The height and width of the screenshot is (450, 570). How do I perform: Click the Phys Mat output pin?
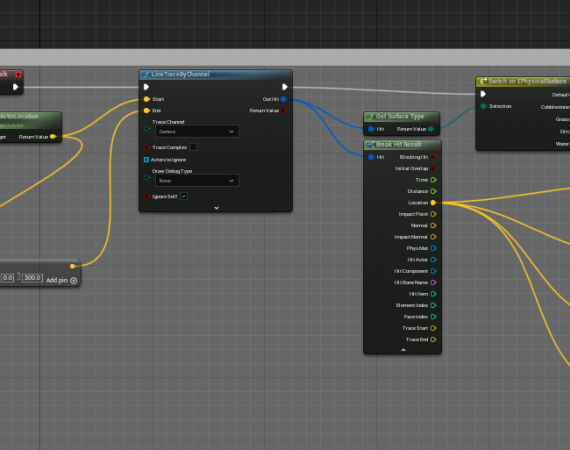click(x=433, y=248)
